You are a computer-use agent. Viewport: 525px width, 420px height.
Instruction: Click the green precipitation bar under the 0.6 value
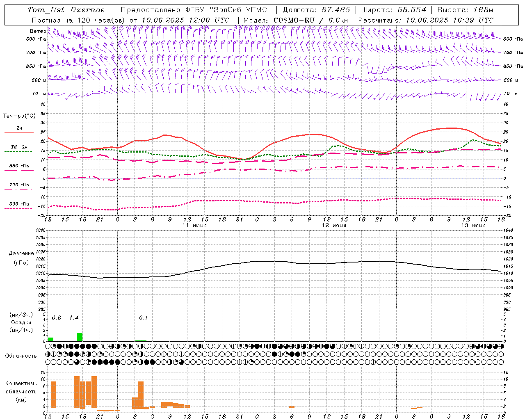coord(51,339)
